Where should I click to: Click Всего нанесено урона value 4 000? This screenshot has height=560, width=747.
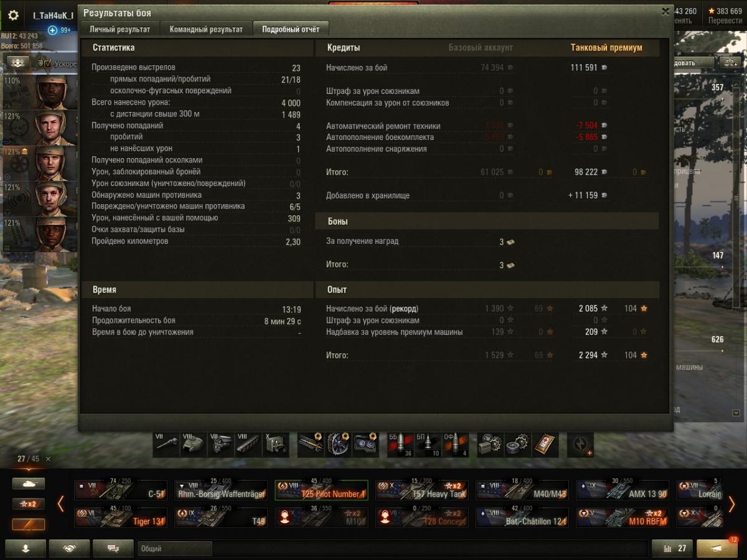point(291,103)
